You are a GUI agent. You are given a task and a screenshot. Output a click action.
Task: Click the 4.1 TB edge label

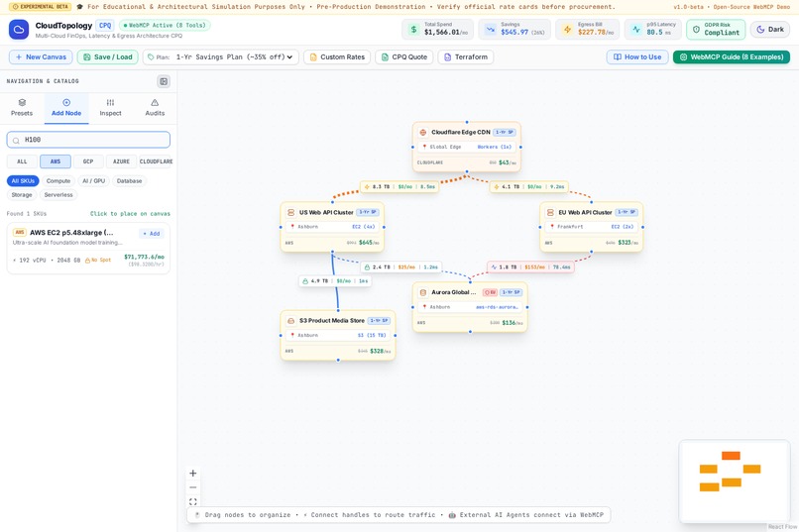pyautogui.click(x=529, y=187)
